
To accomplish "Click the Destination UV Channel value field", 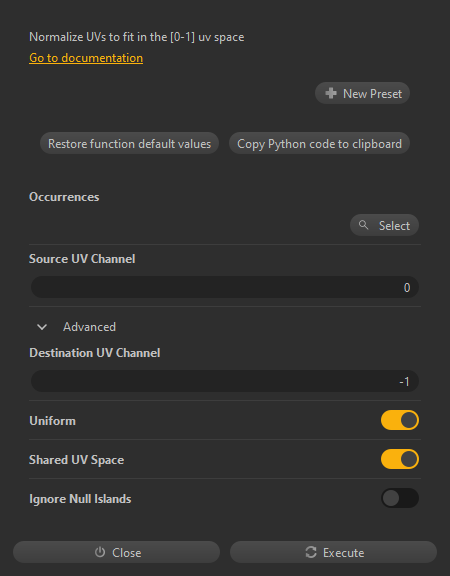I will tap(225, 381).
